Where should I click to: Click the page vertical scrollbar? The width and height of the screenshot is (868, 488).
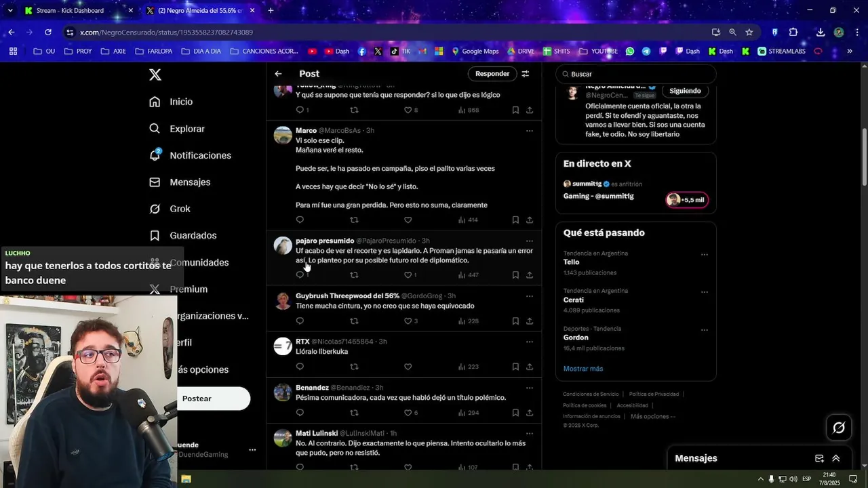click(x=864, y=157)
